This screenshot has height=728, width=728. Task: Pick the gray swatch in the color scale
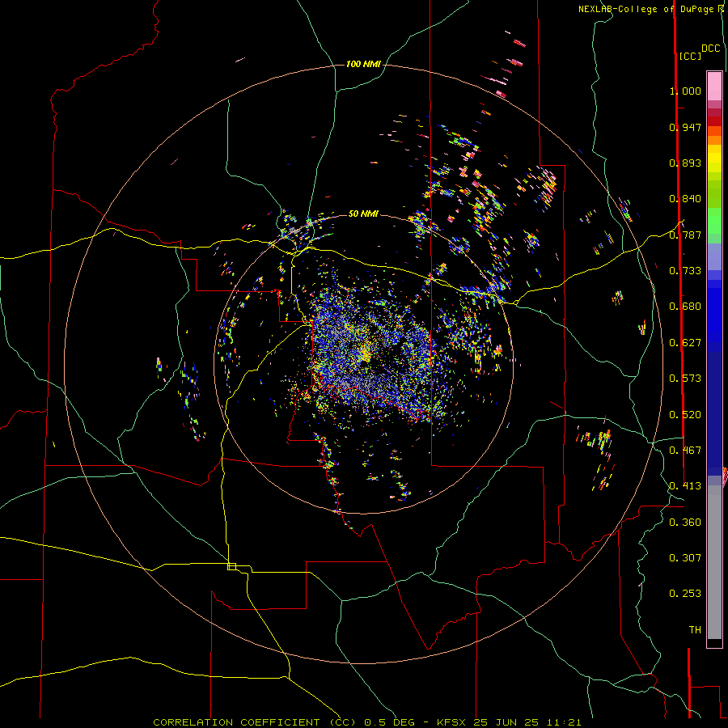click(714, 562)
